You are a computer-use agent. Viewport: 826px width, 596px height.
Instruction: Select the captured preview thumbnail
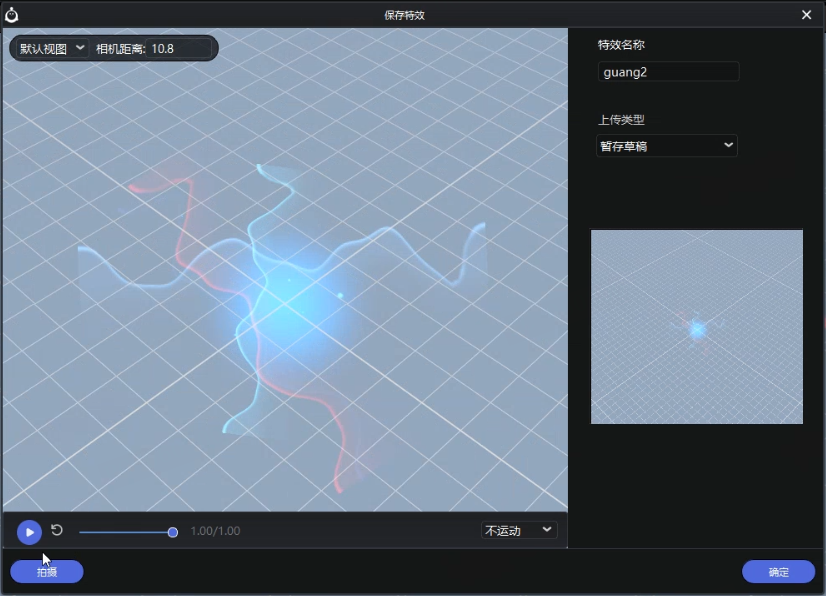[697, 327]
